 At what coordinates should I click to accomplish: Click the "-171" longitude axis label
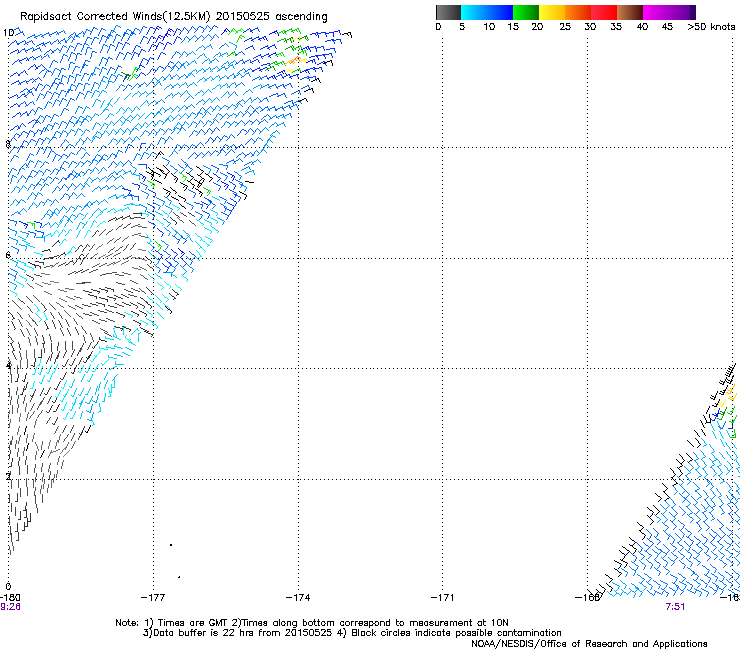[442, 598]
